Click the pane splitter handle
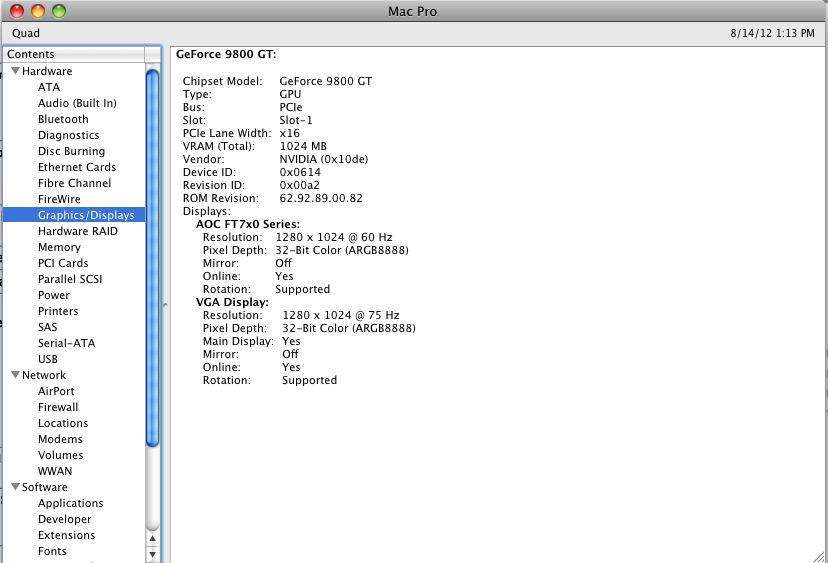Image resolution: width=828 pixels, height=563 pixels. point(165,305)
